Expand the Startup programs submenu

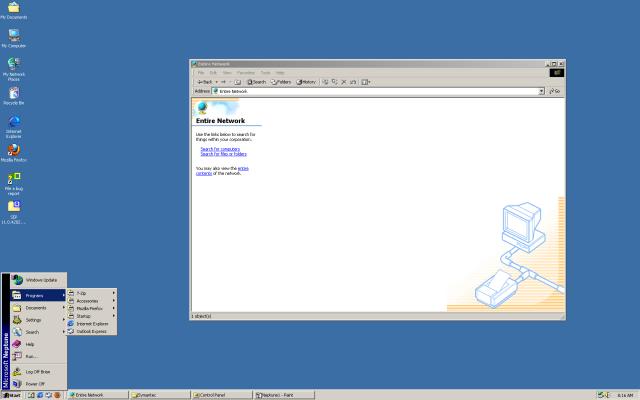92,316
